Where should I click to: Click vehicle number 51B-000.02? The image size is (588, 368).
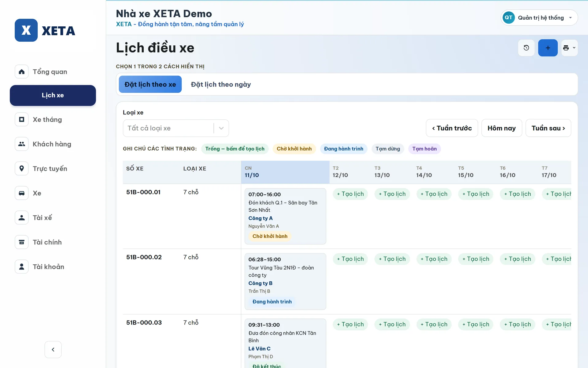pos(144,257)
